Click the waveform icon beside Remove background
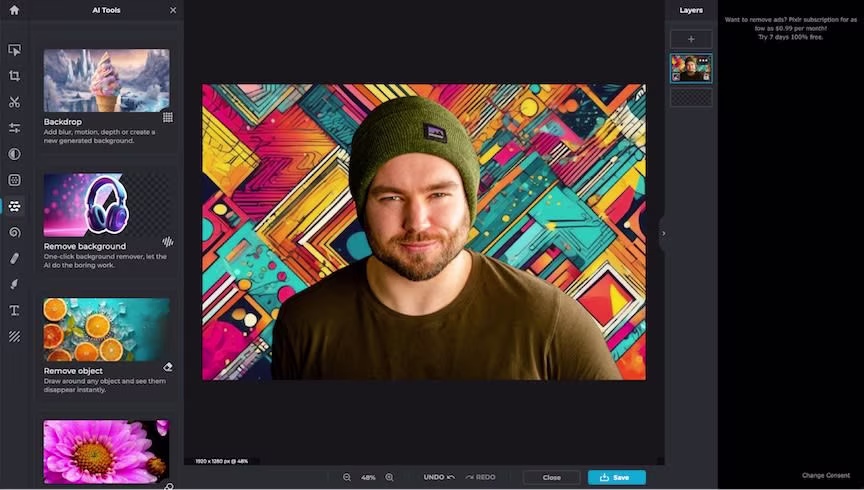The width and height of the screenshot is (864, 490). click(x=168, y=241)
